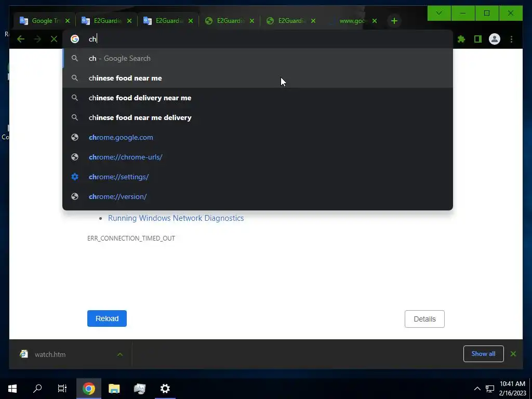This screenshot has width=532, height=399.
Task: Click Show all downloads button
Action: [x=483, y=354]
